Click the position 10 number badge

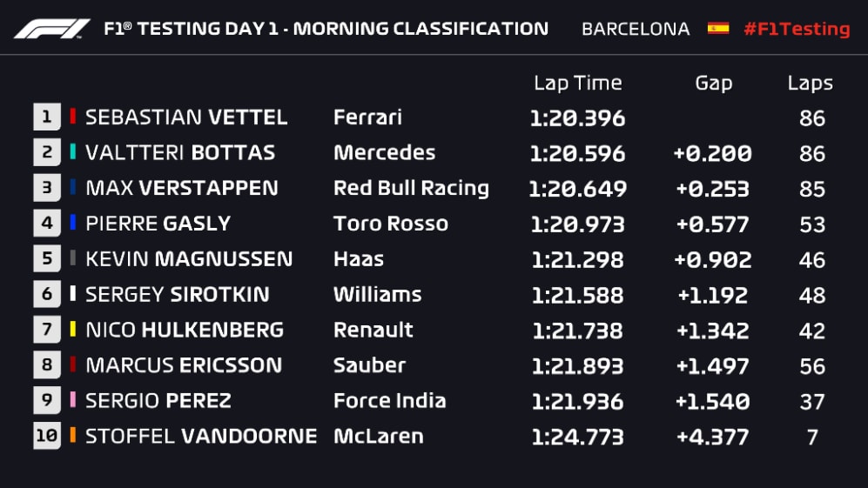47,437
